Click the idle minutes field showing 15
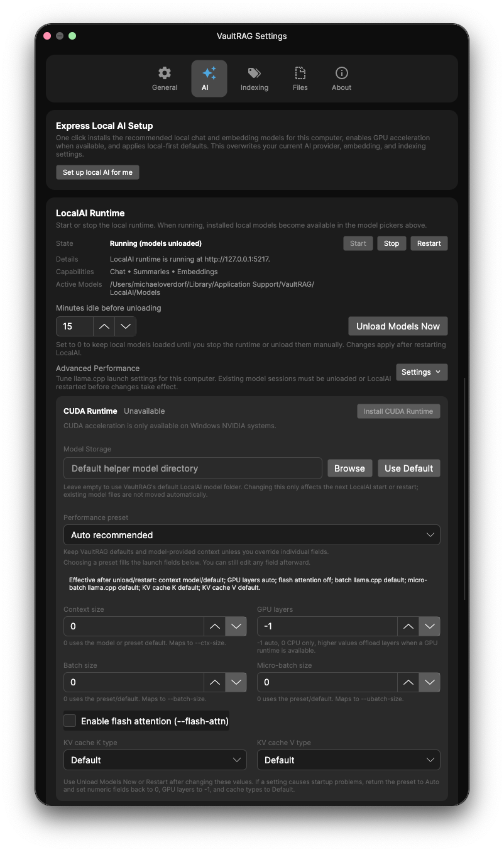Screen dimensions: 504x852 click(74, 326)
